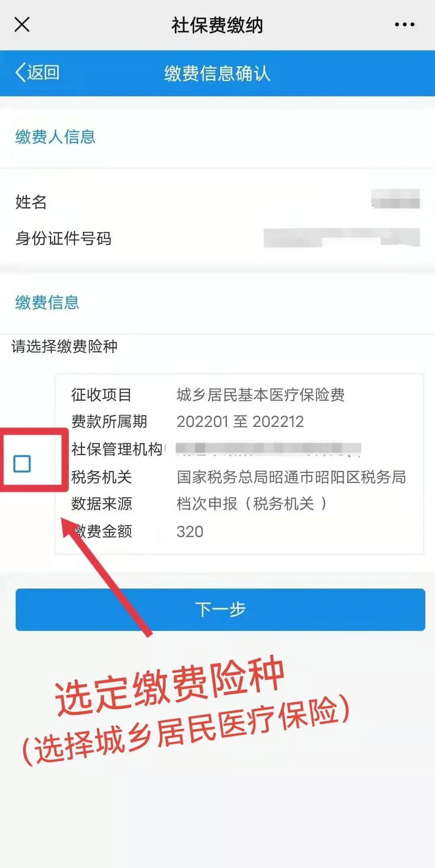Screen dimensions: 435x868
Task: Tap the 下一步 next step button
Action: 220,610
